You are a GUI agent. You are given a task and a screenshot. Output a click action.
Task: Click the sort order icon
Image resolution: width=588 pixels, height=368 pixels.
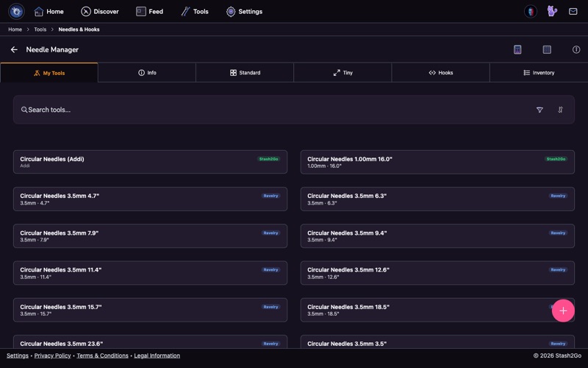pyautogui.click(x=560, y=110)
